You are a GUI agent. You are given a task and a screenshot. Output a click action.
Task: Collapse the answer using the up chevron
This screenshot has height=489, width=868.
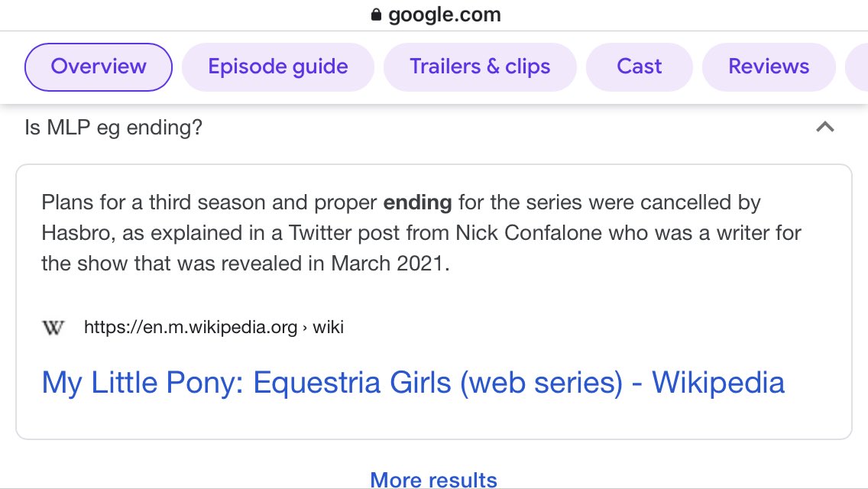(824, 127)
